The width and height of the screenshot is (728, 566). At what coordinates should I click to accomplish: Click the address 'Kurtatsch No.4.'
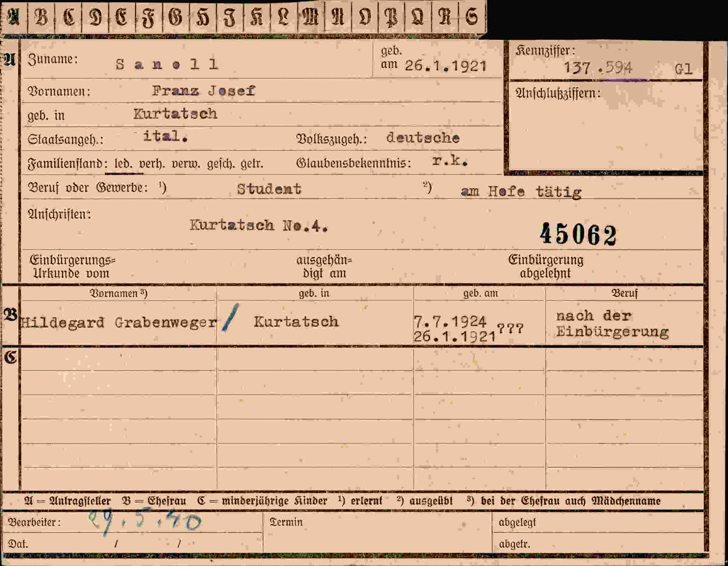259,226
